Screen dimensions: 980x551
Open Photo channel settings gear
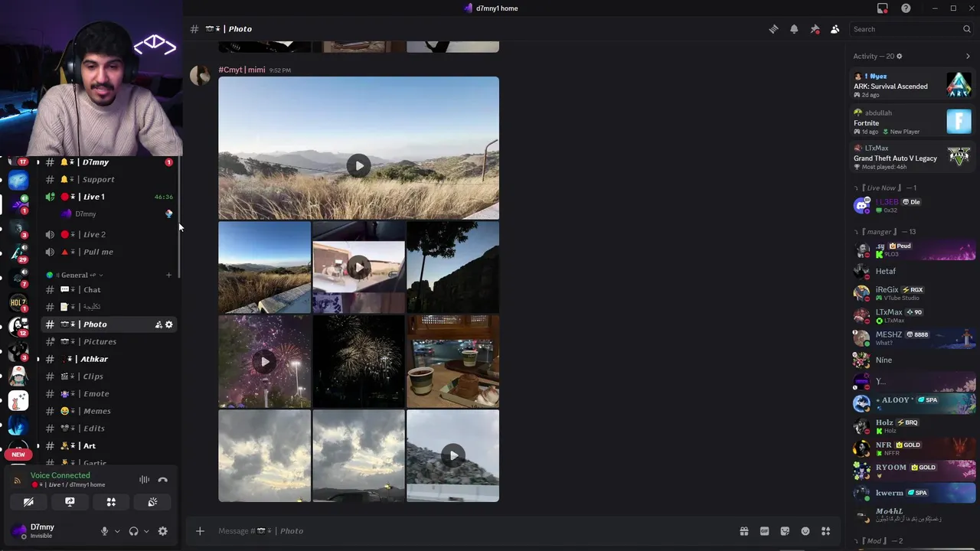pyautogui.click(x=169, y=324)
